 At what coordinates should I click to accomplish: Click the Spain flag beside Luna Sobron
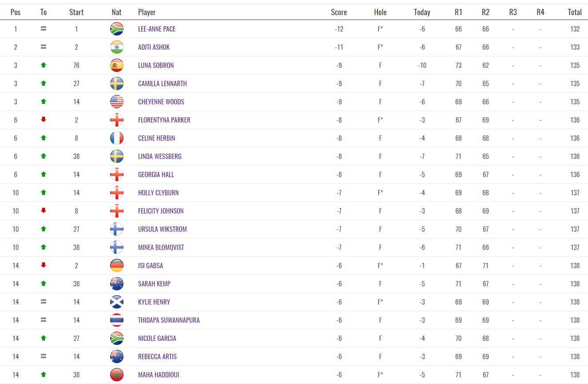(116, 65)
